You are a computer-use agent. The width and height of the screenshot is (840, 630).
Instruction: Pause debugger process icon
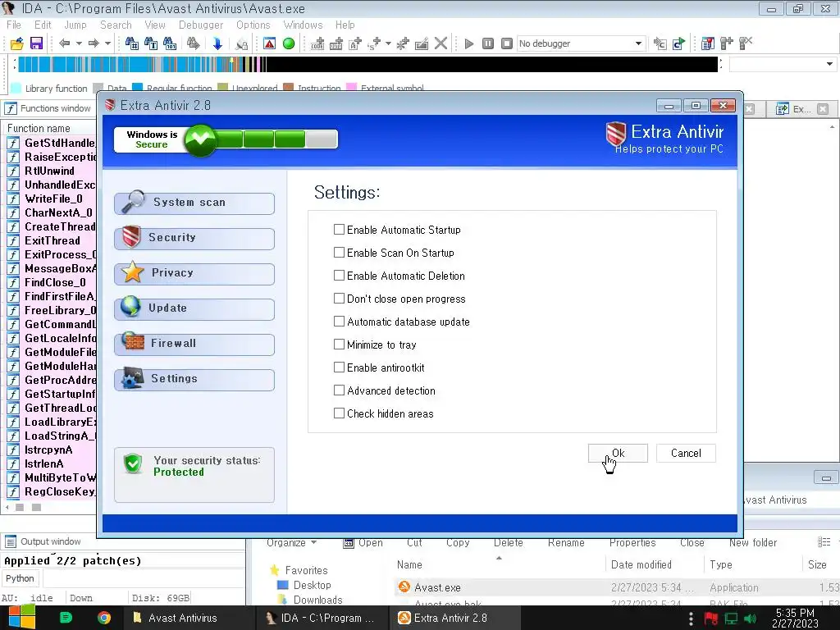click(488, 43)
